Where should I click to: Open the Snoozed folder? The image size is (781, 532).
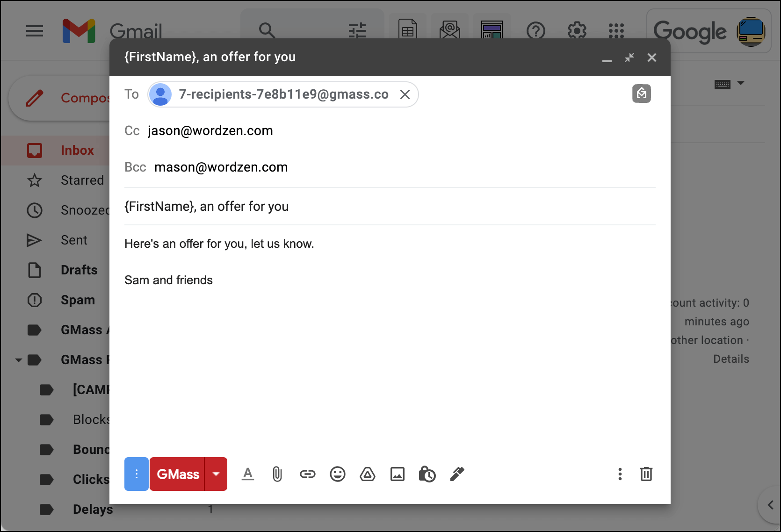(x=56, y=210)
